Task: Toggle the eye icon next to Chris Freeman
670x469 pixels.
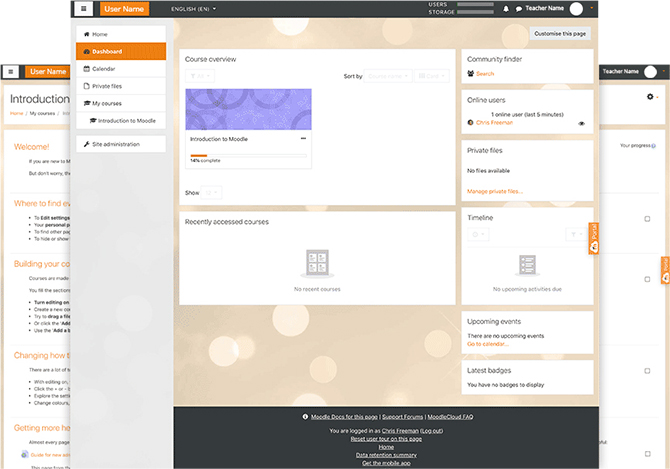Action: 581,123
